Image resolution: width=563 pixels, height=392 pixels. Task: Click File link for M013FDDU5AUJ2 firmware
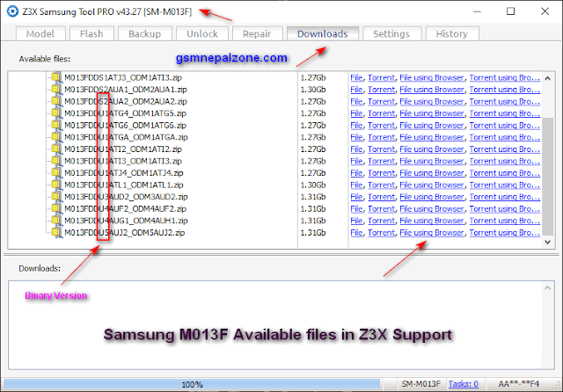356,233
